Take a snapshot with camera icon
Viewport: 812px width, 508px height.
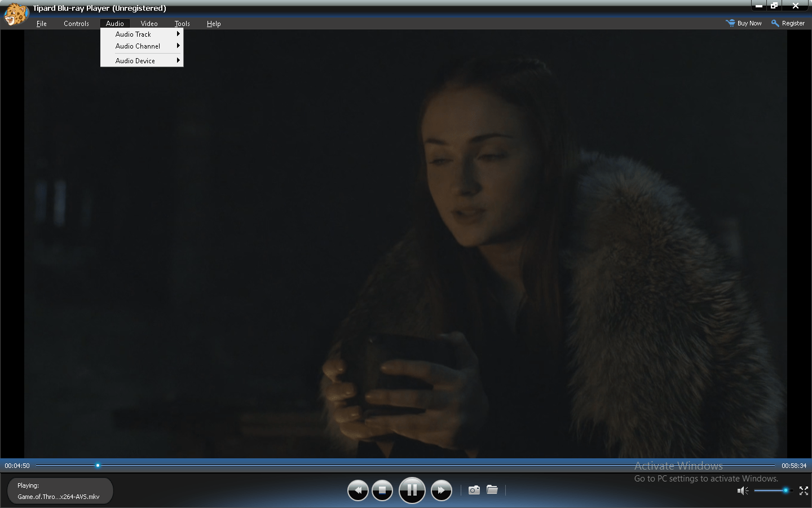pyautogui.click(x=474, y=490)
